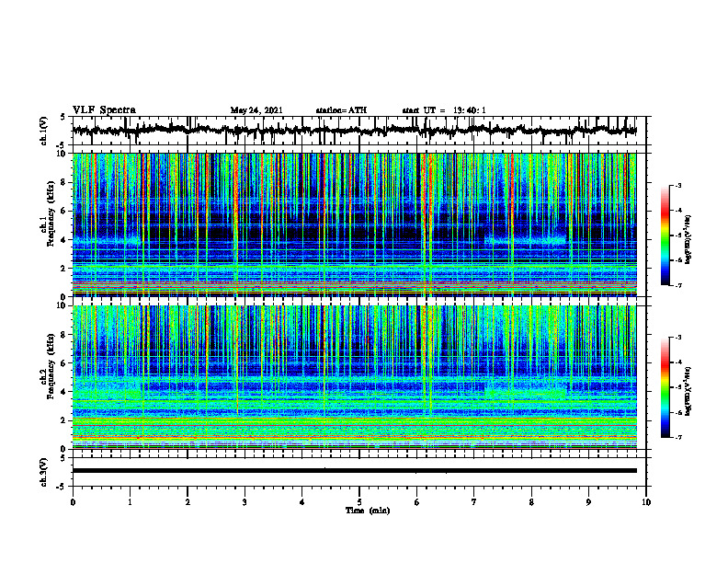Image resolution: width=728 pixels, height=563 pixels.
Task: Click time axis tick label "5"
Action: pyautogui.click(x=359, y=502)
